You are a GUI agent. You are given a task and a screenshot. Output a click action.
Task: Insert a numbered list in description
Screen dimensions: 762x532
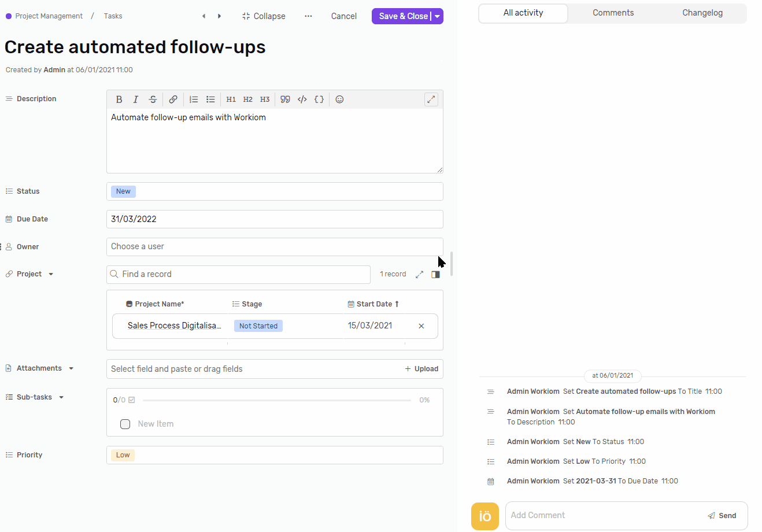[194, 99]
